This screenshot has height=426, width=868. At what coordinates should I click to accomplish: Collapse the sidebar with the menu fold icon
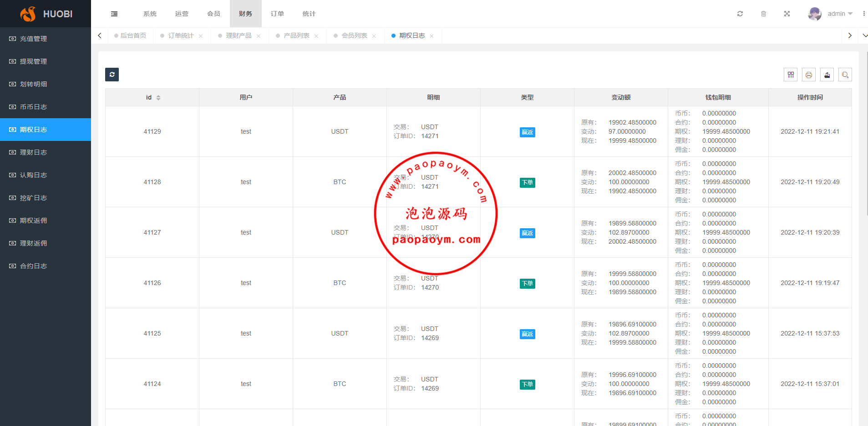[114, 14]
